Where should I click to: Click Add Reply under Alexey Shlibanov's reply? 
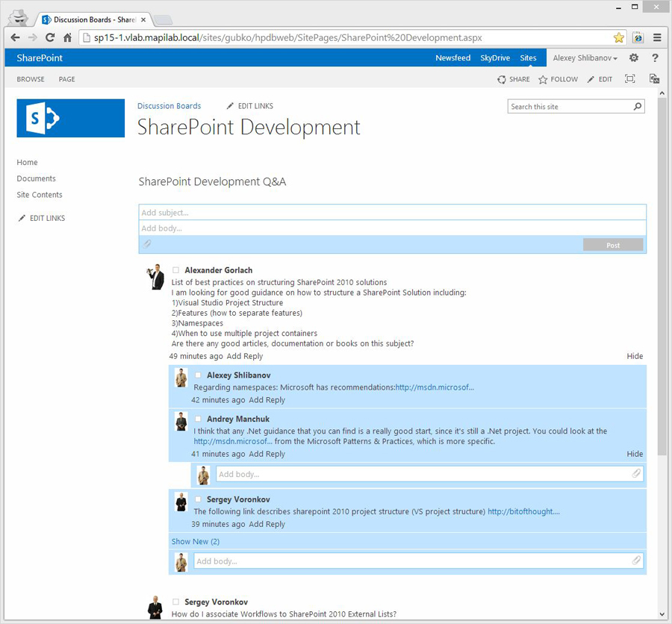point(267,400)
